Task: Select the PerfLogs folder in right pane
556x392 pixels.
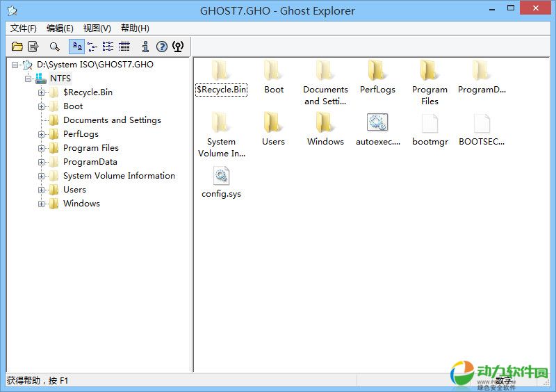Action: (377, 72)
